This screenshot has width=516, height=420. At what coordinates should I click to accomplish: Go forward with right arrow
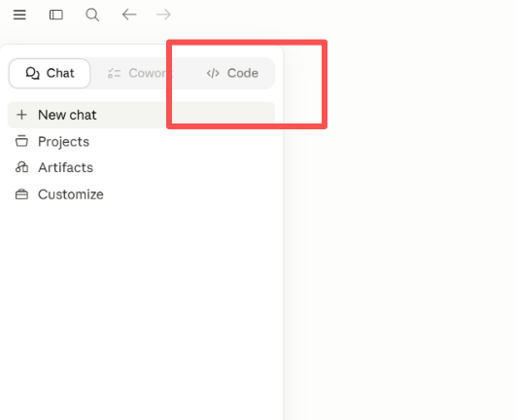(163, 15)
